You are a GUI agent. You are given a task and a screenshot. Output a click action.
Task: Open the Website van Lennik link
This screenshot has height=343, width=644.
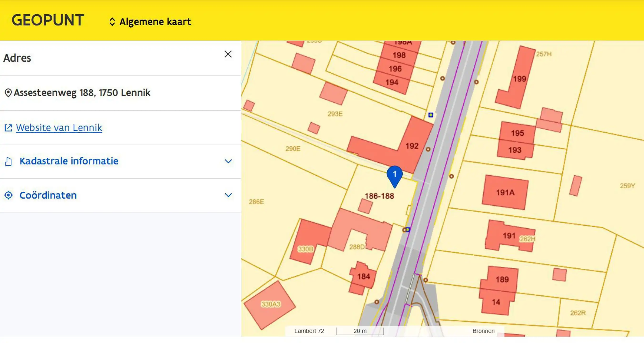pos(59,128)
